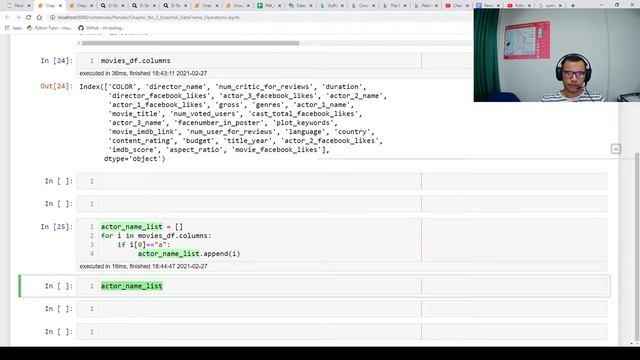Screen dimensions: 640x360
Task: Click 'duration' in the column list
Action: point(342,87)
